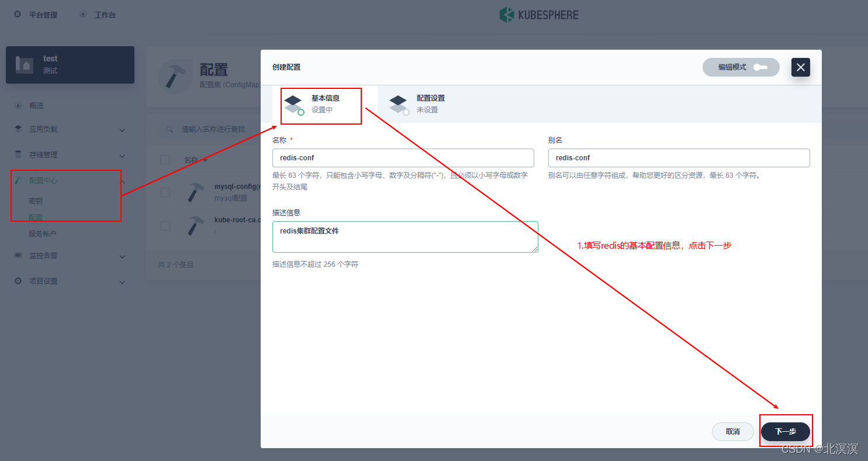Click the 概览 overview icon
Image resolution: width=868 pixels, height=461 pixels.
[x=18, y=105]
